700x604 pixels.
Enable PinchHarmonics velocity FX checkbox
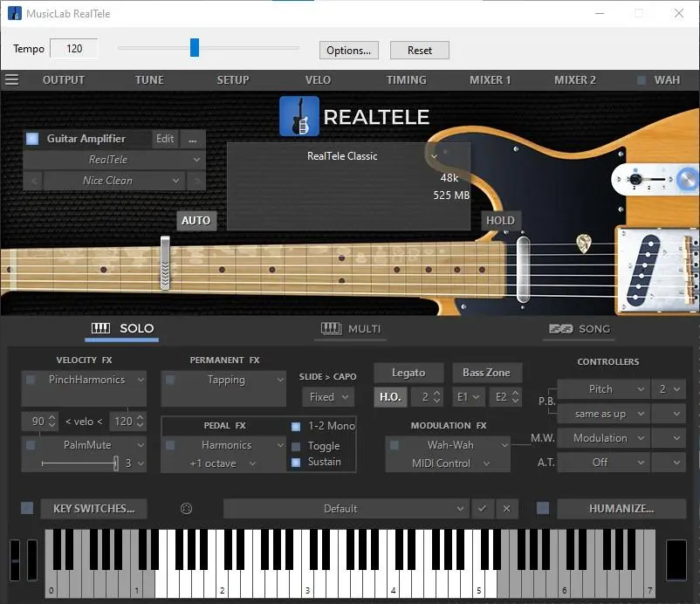[x=31, y=380]
